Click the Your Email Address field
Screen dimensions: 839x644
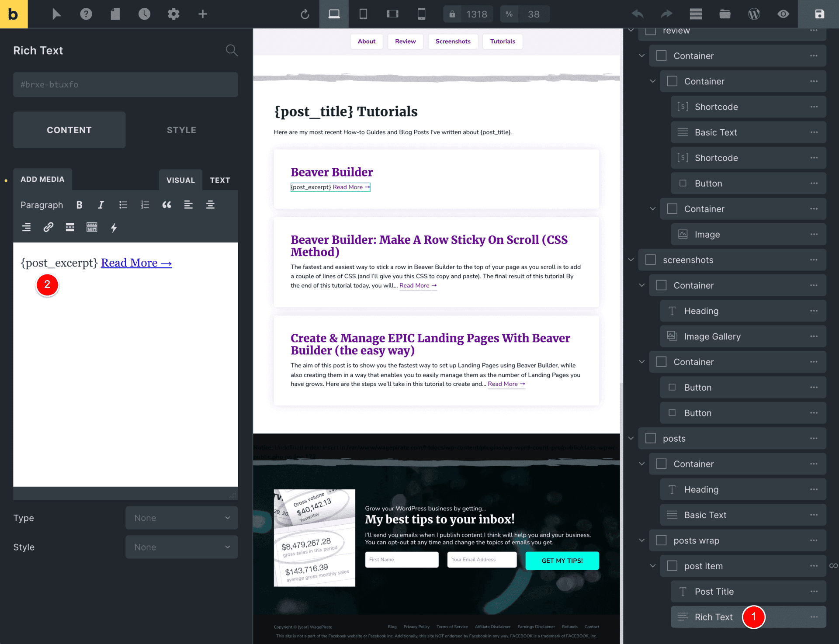tap(482, 560)
